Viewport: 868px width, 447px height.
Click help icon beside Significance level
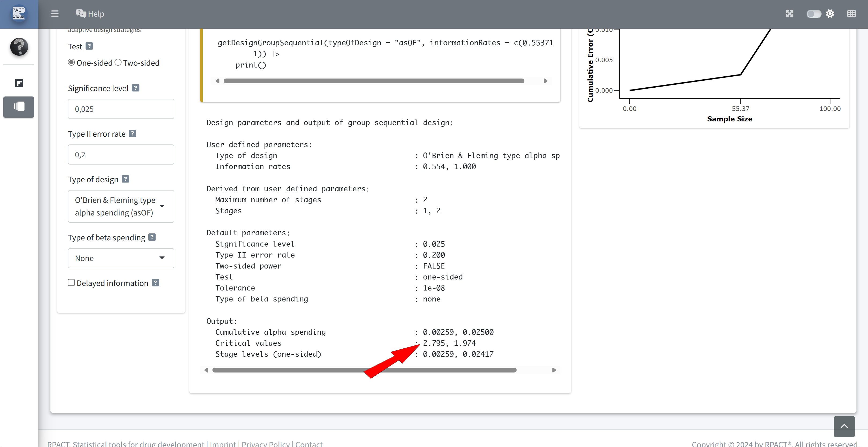pyautogui.click(x=135, y=88)
